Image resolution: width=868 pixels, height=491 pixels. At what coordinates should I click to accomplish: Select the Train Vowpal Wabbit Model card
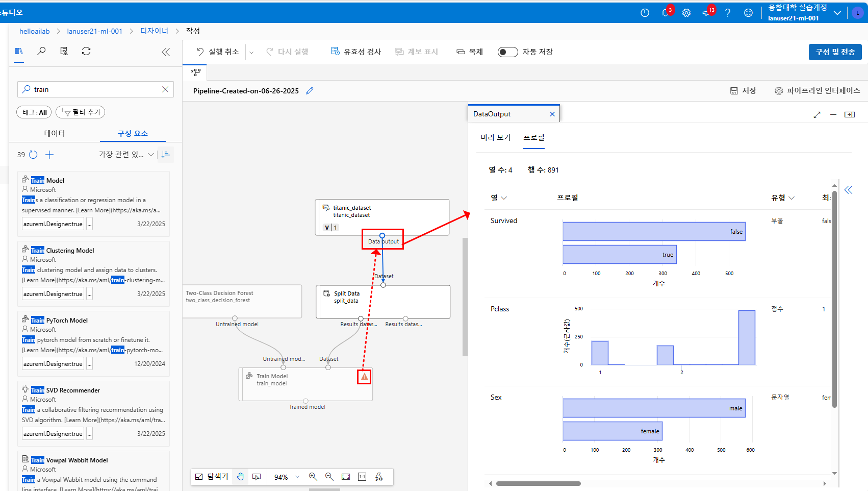tap(94, 471)
